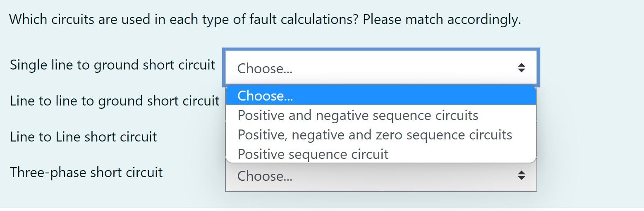Click the up-down arrow on Single line selector
Image resolution: width=644 pixels, height=211 pixels.
point(521,68)
